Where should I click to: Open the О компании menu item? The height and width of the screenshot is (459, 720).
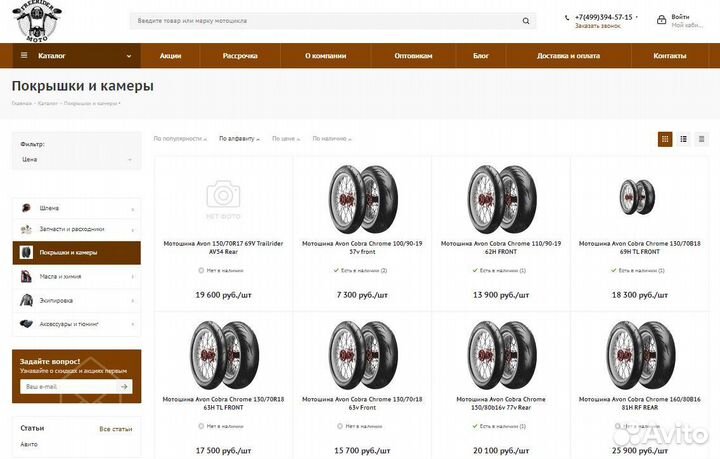point(326,56)
